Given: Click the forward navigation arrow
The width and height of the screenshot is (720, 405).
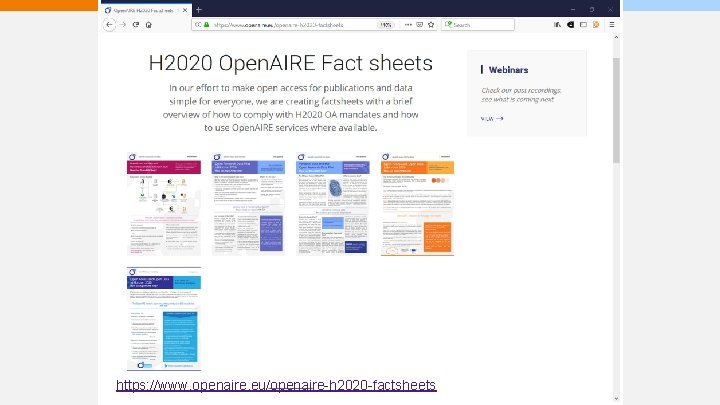Looking at the screenshot, I should 123,25.
